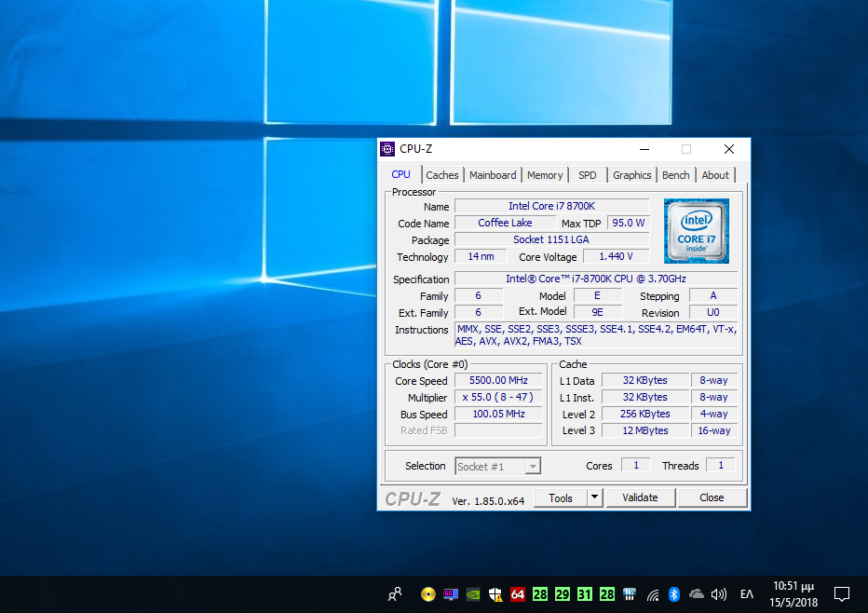This screenshot has width=868, height=613.
Task: Click the Multiplier value 'x 55.0 ( 8 - 47 )'
Action: tap(498, 397)
